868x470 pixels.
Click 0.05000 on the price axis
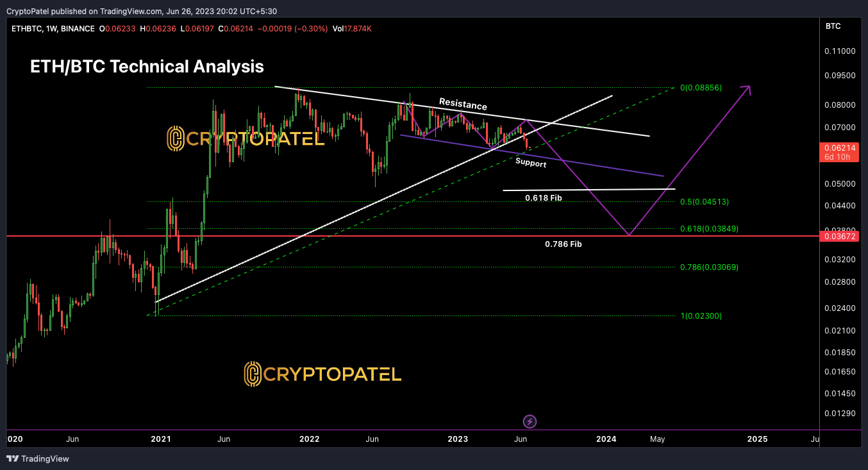tap(840, 184)
